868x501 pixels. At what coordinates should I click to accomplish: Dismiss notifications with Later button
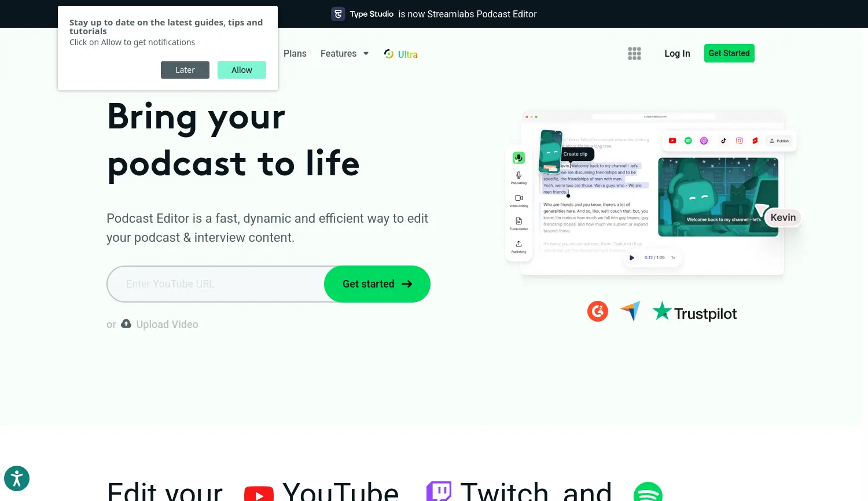[185, 70]
